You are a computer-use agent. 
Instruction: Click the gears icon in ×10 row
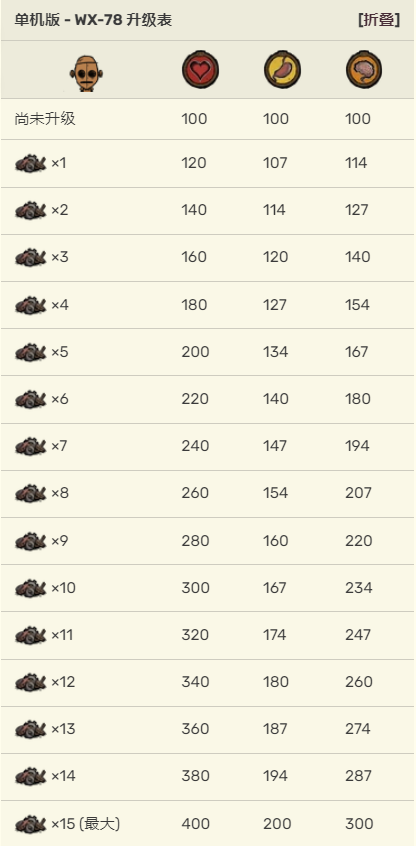coord(31,588)
